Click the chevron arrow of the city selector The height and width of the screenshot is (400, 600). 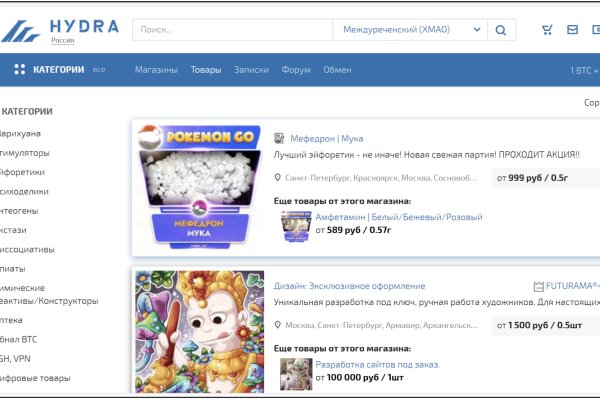[x=476, y=30]
